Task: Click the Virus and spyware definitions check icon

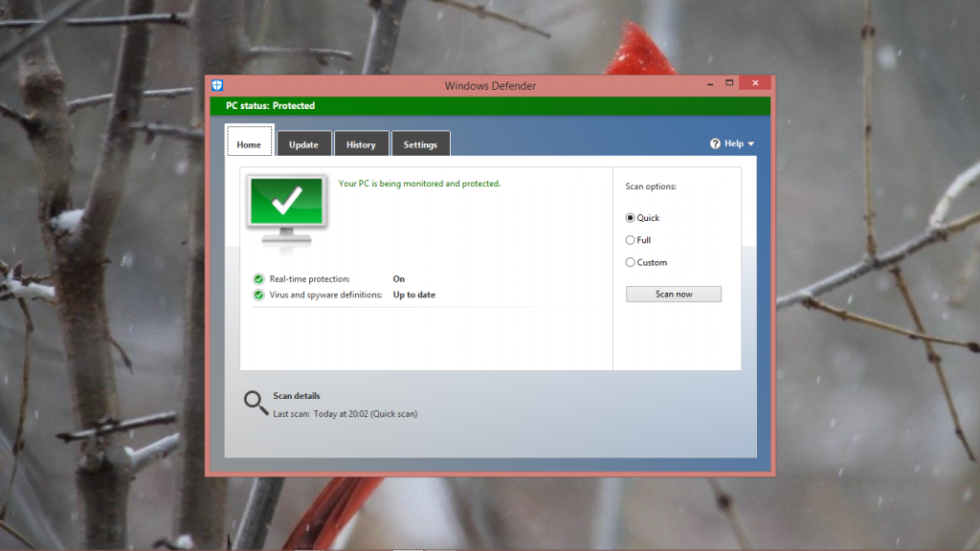Action: [x=258, y=296]
